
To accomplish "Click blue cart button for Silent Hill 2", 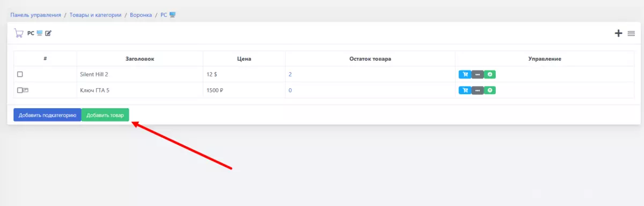I will 465,75.
